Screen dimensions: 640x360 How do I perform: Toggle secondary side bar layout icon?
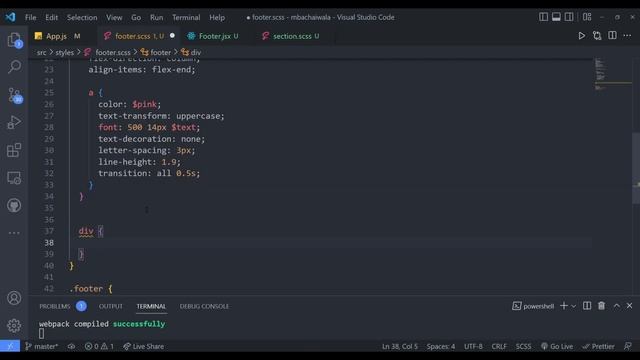click(x=569, y=17)
